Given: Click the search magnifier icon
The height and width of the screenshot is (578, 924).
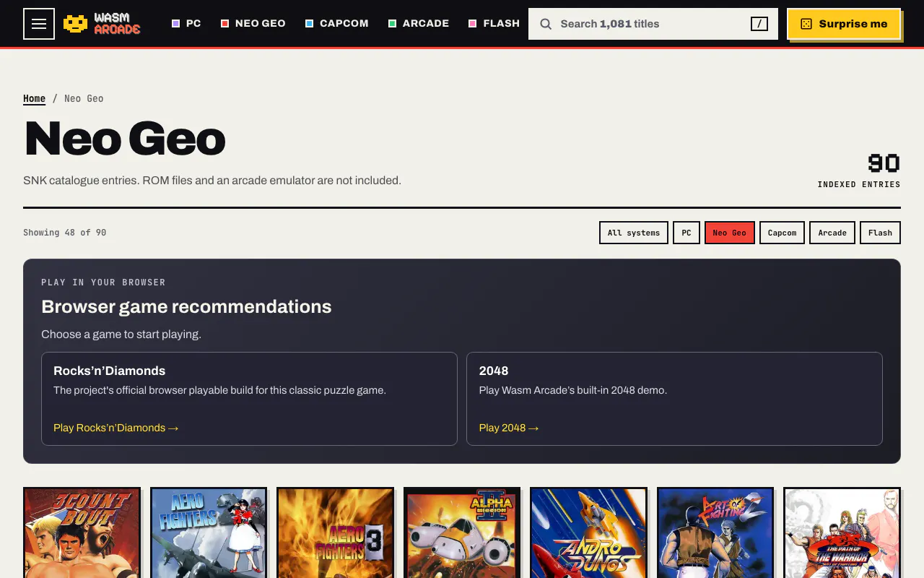Looking at the screenshot, I should pos(546,24).
